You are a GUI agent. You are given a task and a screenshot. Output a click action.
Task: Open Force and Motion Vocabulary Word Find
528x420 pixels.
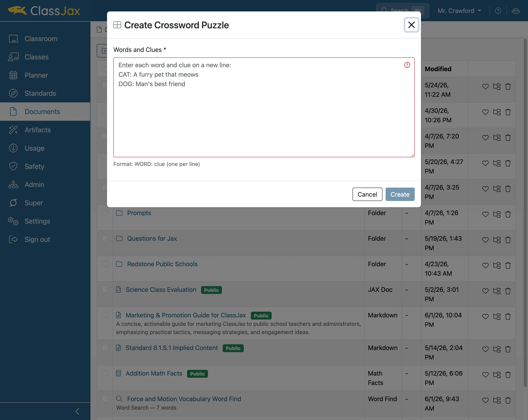click(x=184, y=399)
